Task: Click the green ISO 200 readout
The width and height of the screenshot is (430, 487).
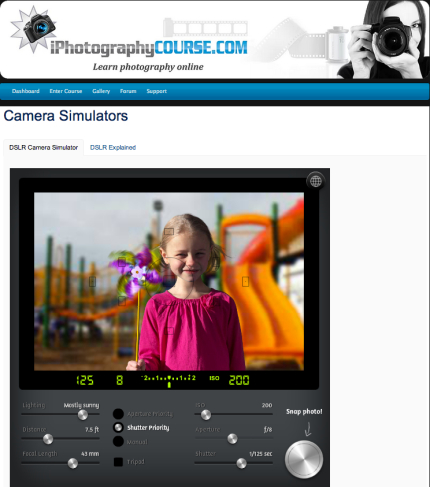Action: (x=239, y=380)
